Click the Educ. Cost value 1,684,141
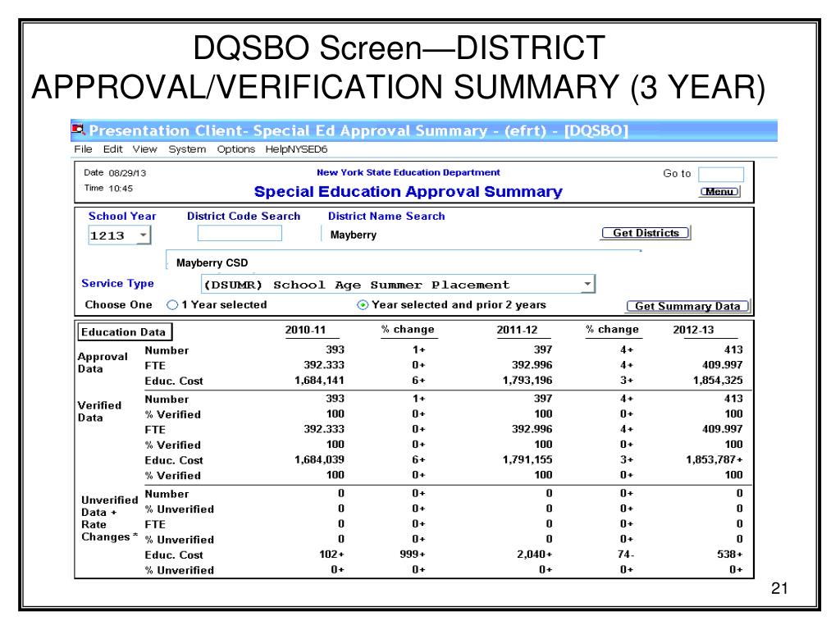Screen dimensions: 840x630 319,381
